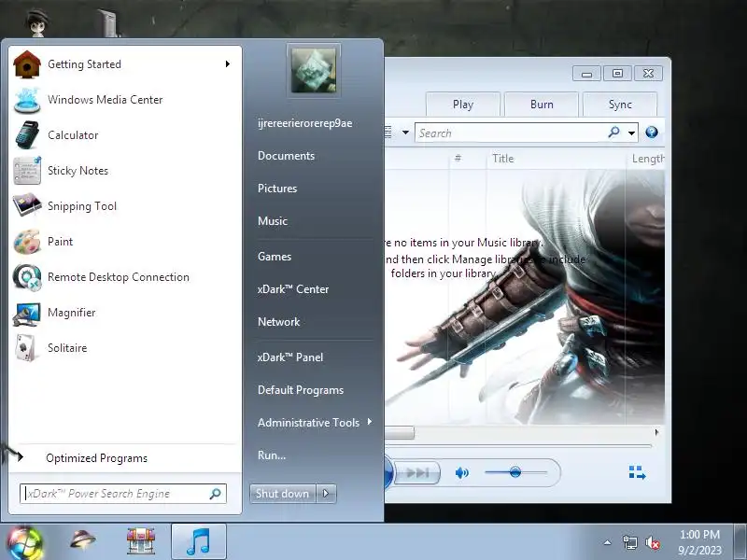
Task: Expand the Getting Started submenu arrow
Action: click(x=228, y=63)
